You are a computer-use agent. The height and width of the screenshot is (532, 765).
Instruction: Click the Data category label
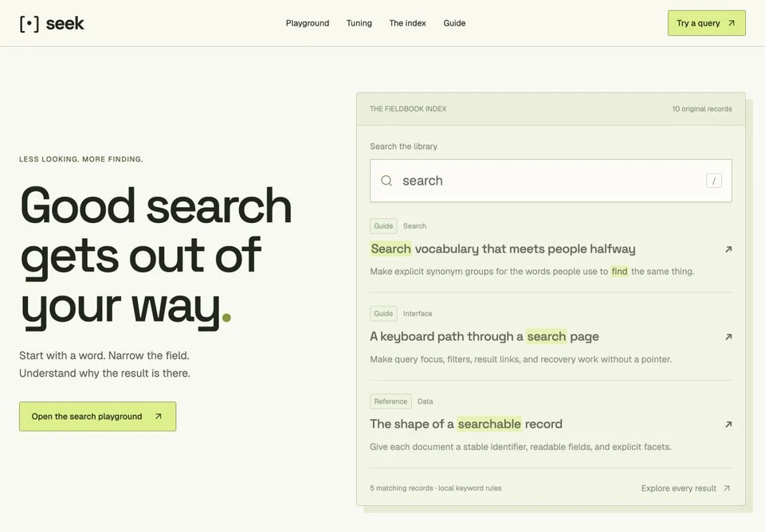click(425, 401)
